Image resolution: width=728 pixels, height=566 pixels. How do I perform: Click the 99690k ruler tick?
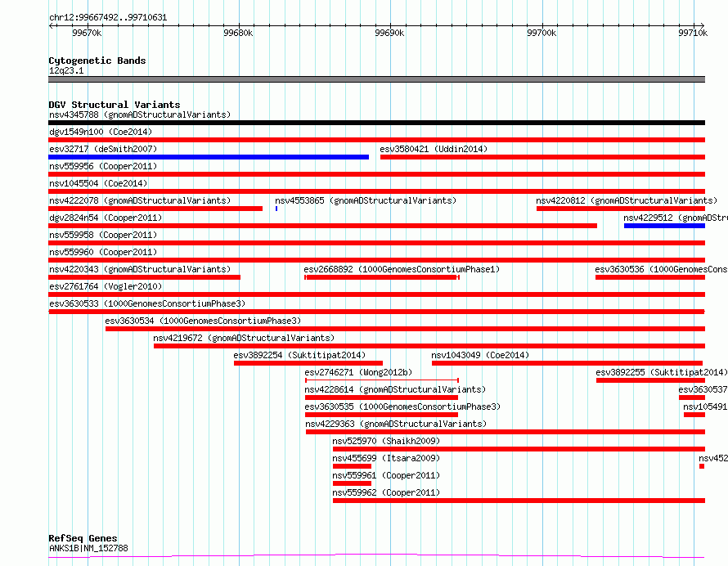click(x=389, y=33)
